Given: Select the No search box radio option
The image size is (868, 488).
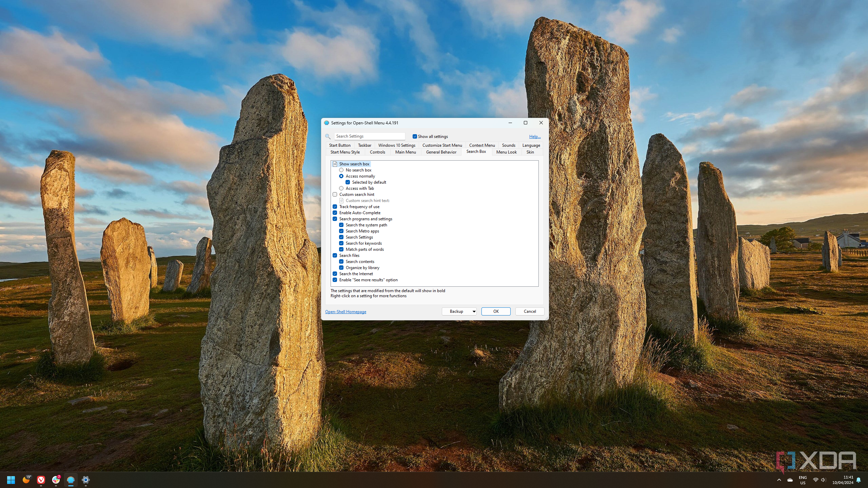Looking at the screenshot, I should tap(341, 170).
